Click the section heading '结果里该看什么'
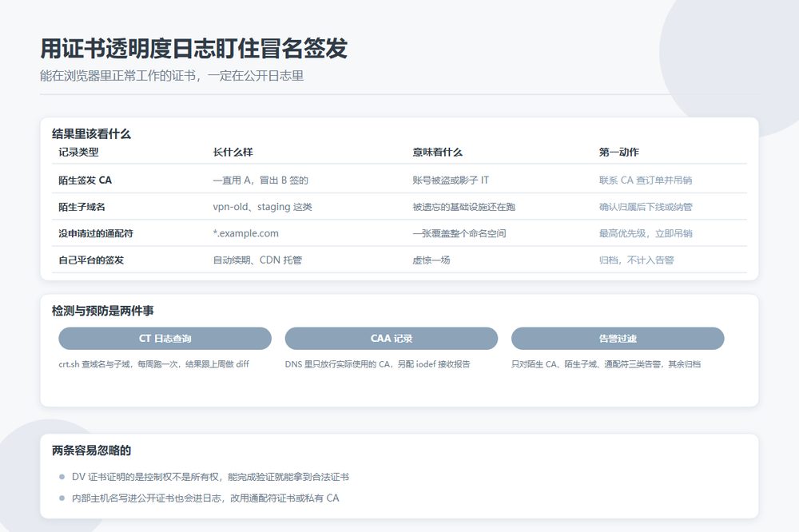Screen dimensions: 799x532 point(91,134)
